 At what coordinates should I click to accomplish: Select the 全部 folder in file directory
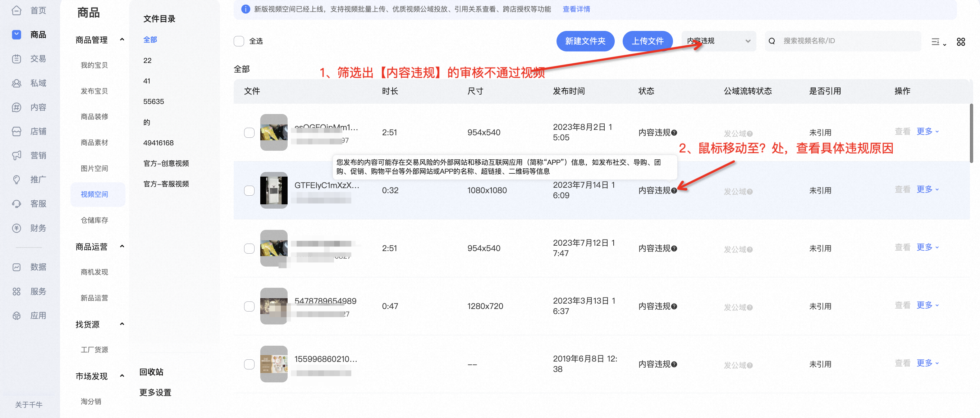tap(150, 40)
